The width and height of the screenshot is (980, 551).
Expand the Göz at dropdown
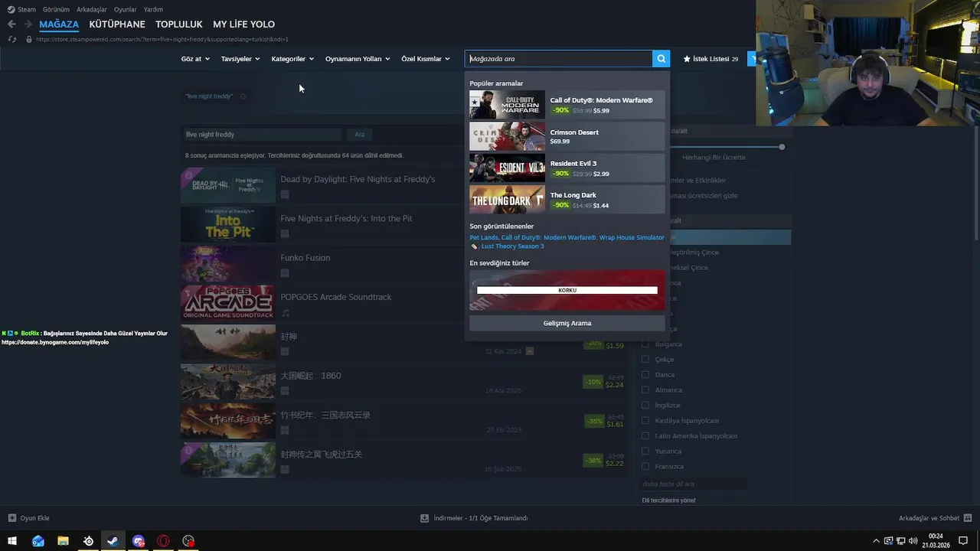tap(195, 59)
